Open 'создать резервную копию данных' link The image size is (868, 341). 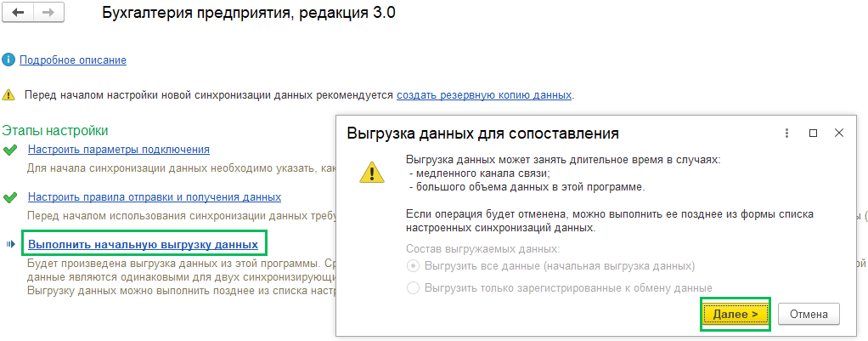coord(484,94)
